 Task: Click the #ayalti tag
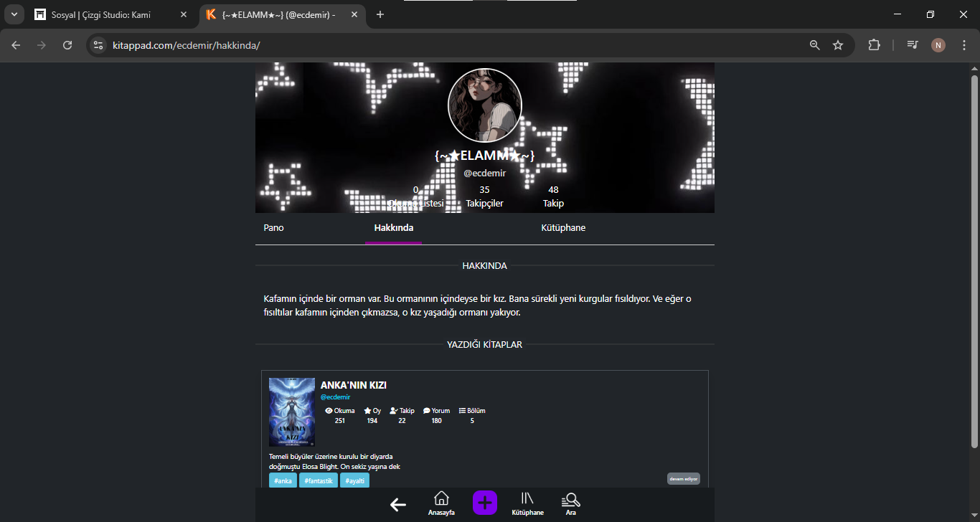point(355,480)
